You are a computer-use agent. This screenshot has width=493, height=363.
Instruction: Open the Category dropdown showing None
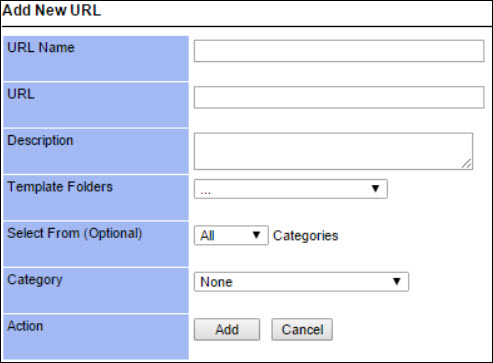coord(301,282)
